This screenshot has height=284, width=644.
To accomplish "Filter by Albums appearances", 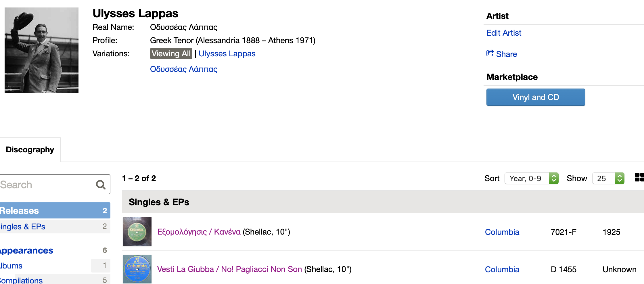I will [x=11, y=266].
